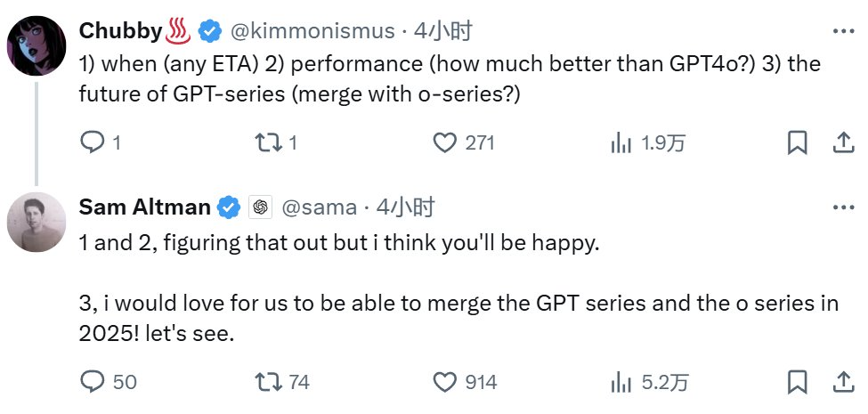Retweet Chubby's post
This screenshot has width=868, height=414.
[267, 142]
